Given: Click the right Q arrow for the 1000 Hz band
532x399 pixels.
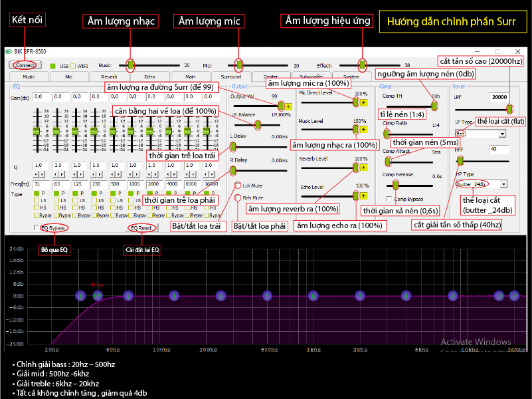Looking at the screenshot, I should click(137, 174).
